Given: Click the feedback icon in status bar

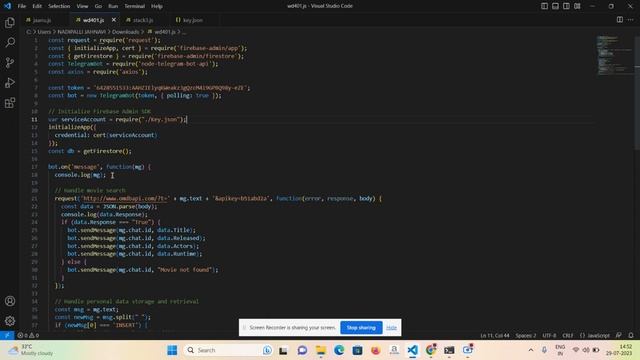Looking at the screenshot, I should (x=619, y=335).
